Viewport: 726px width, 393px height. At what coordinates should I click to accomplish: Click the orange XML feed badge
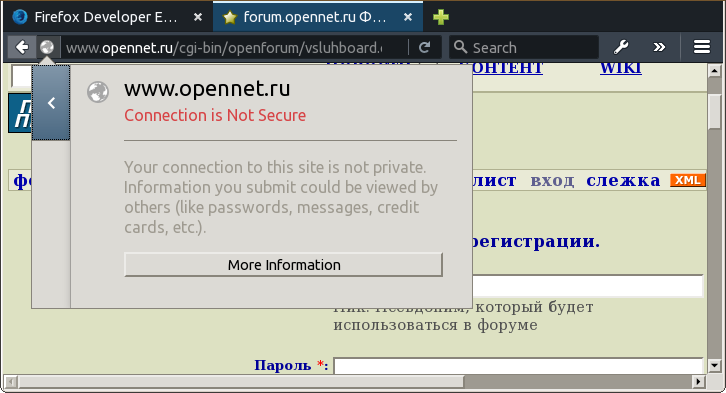pos(688,180)
